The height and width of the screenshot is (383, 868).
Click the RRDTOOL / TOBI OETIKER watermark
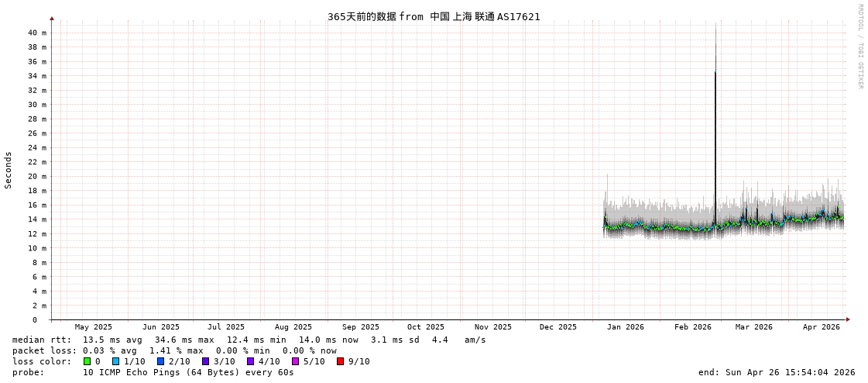click(859, 47)
